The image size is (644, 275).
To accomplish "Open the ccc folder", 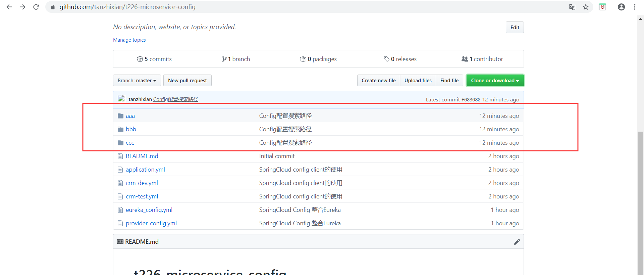I will point(130,143).
